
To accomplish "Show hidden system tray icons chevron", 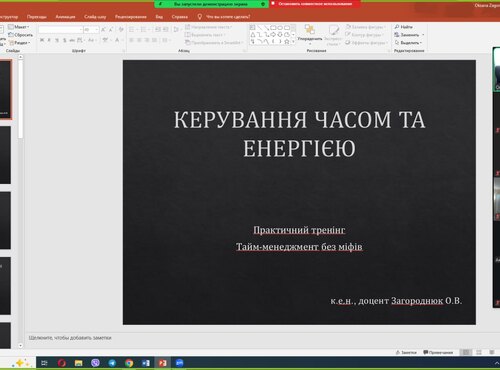I will (x=497, y=363).
